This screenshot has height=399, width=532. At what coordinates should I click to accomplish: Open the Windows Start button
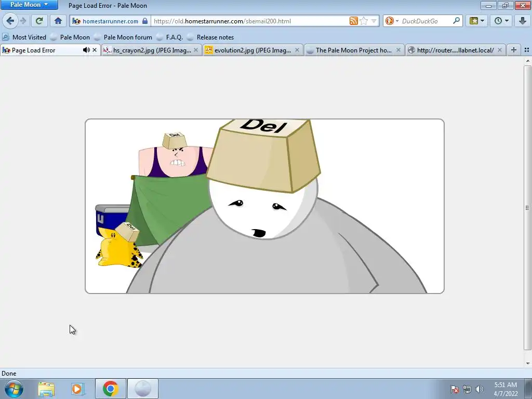click(x=14, y=389)
